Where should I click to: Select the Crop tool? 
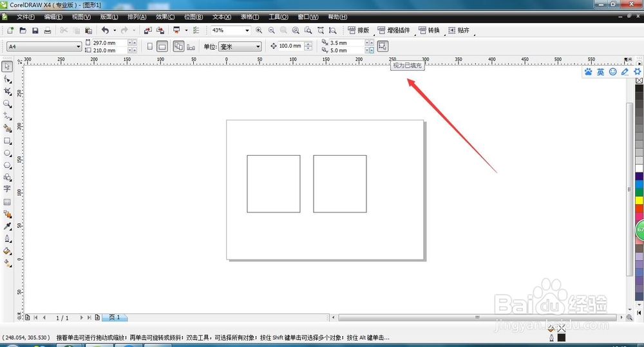[x=7, y=91]
